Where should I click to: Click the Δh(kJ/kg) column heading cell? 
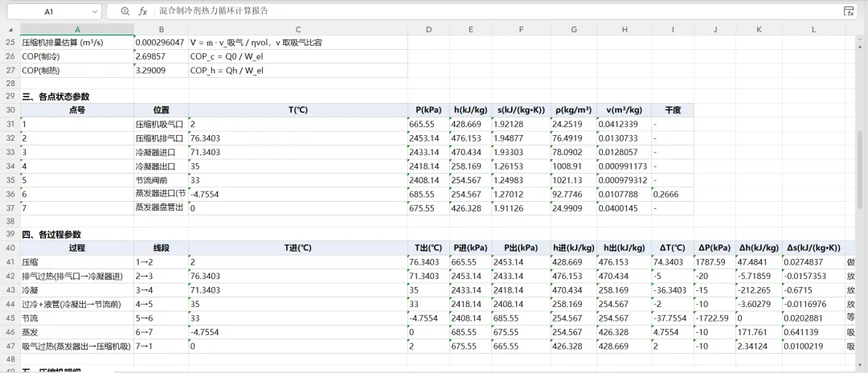pos(759,248)
